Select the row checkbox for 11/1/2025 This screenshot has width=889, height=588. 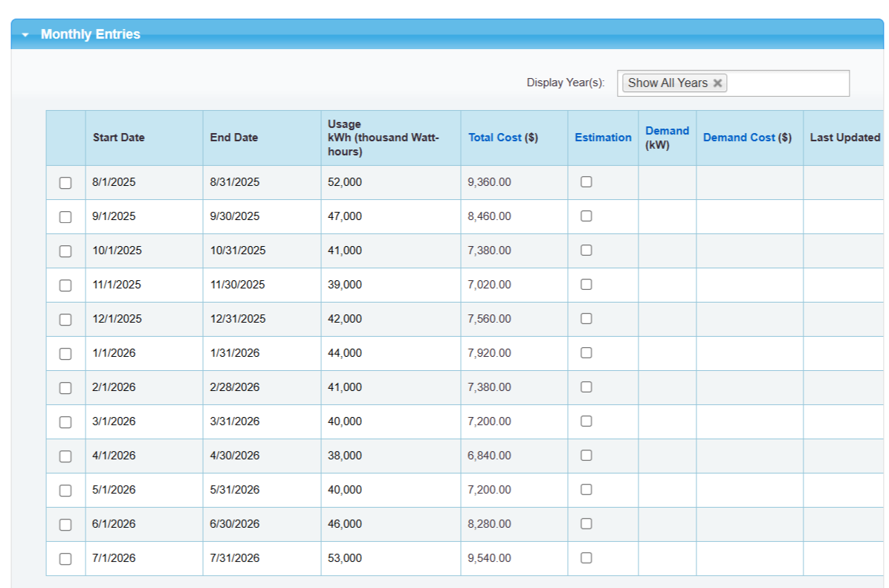(x=65, y=285)
